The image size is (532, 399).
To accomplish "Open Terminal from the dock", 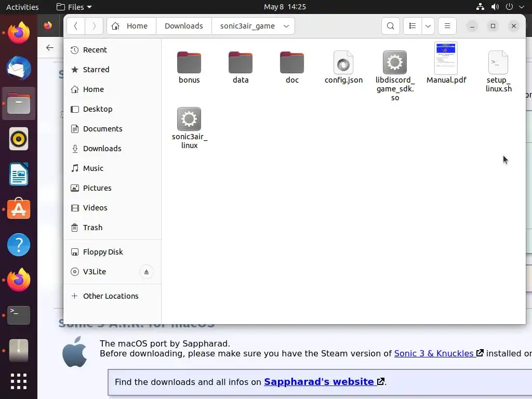I will [19, 315].
